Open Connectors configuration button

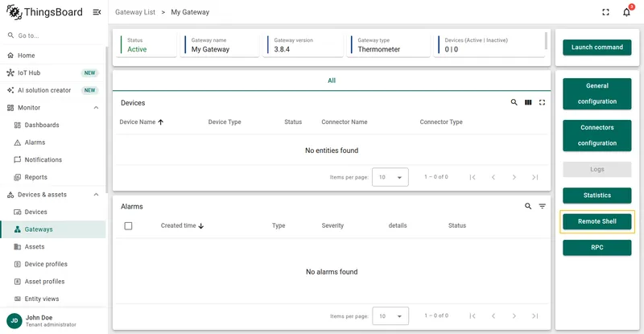597,135
